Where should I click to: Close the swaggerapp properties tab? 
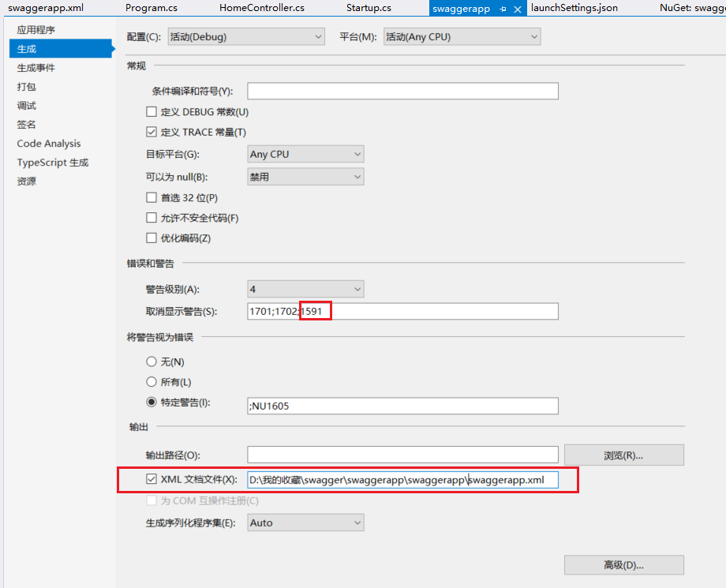[518, 9]
